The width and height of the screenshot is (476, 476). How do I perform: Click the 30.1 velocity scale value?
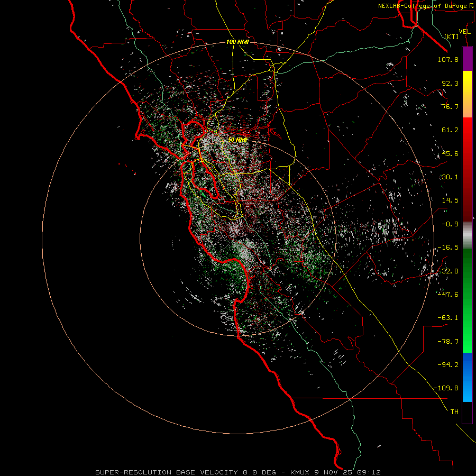(450, 177)
